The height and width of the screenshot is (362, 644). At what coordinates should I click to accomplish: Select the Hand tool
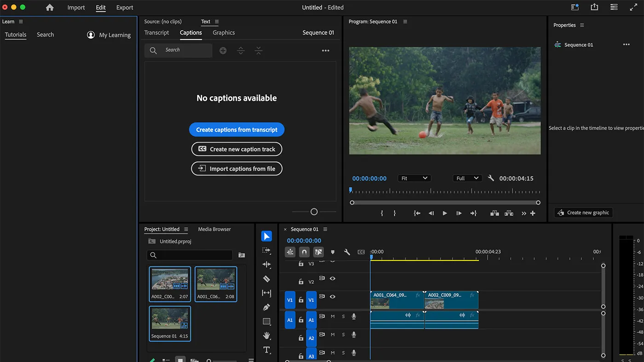[x=267, y=335]
